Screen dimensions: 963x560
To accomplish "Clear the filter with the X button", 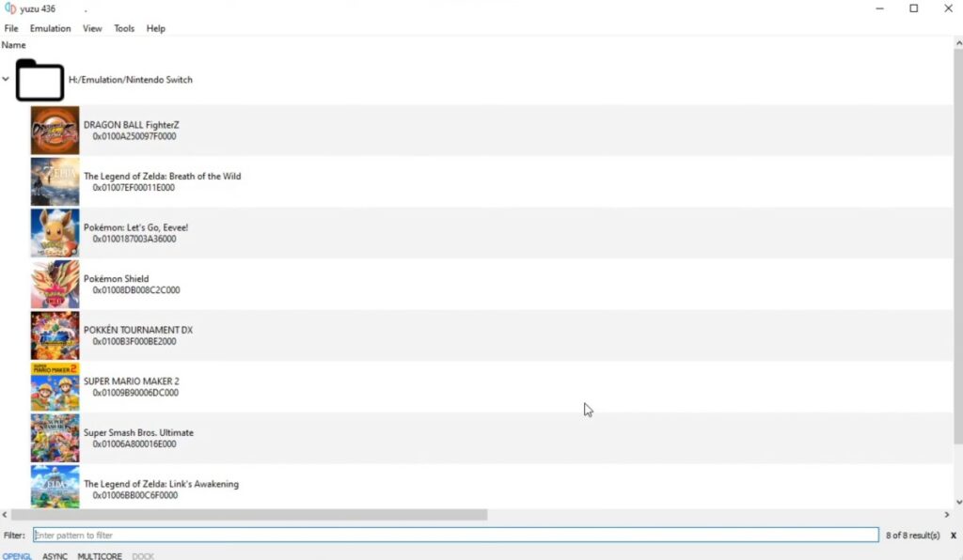I will pyautogui.click(x=953, y=536).
